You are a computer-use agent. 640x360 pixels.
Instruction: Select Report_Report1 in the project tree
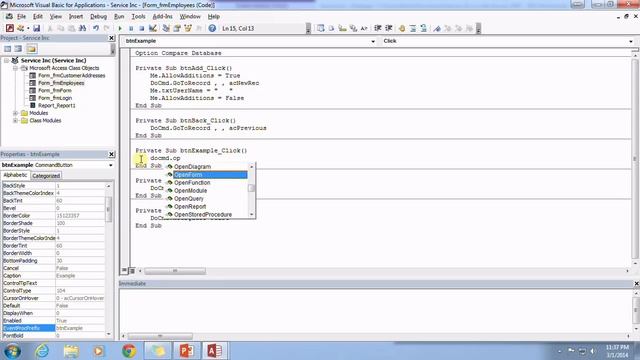click(x=57, y=105)
